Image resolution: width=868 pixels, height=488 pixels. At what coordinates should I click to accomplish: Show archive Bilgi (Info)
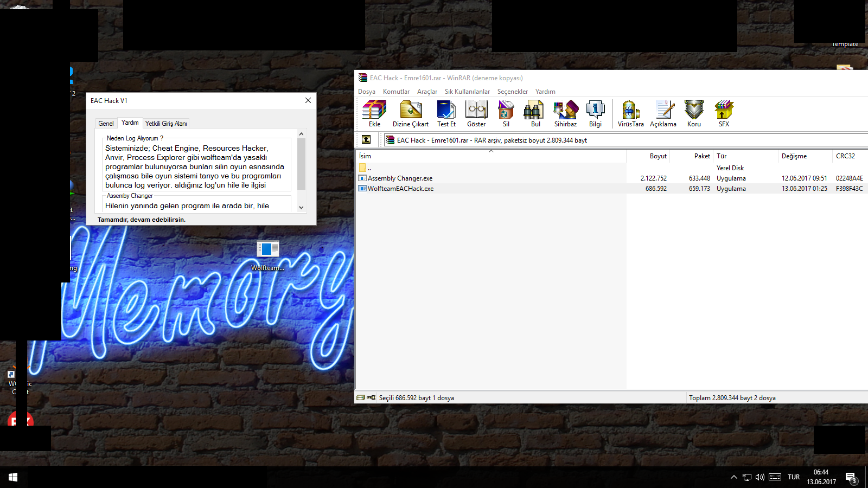tap(595, 114)
